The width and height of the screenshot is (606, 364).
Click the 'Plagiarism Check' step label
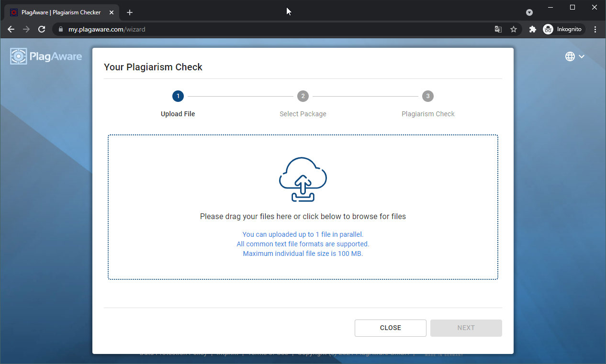[428, 114]
